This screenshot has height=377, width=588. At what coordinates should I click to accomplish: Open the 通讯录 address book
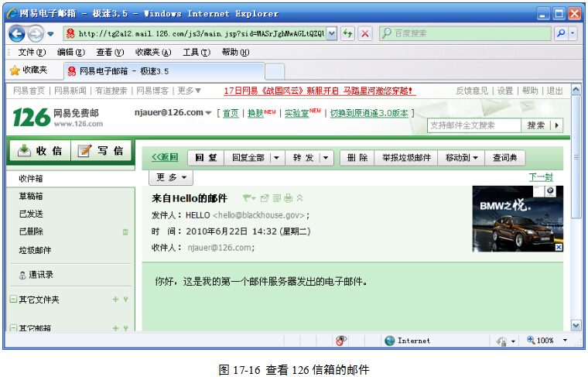(x=36, y=275)
